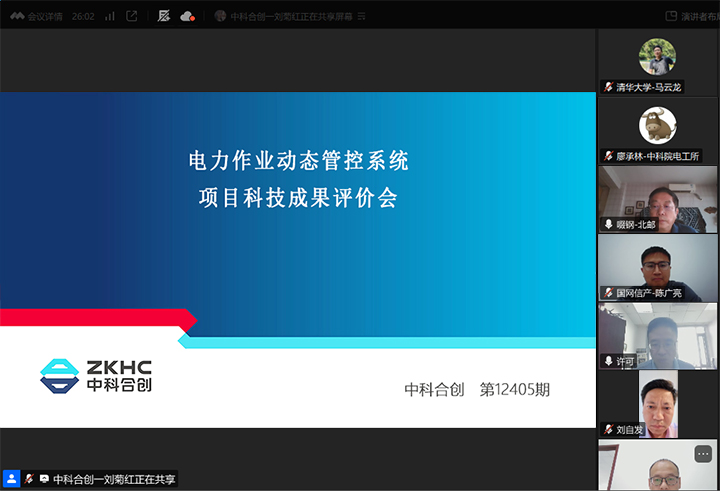The width and height of the screenshot is (720, 491).
Task: Click the microphone icon of 啜钢-北邮
Action: pos(608,224)
